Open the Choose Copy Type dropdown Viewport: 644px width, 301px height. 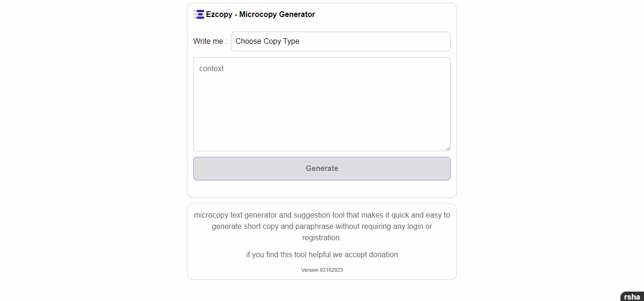click(340, 41)
